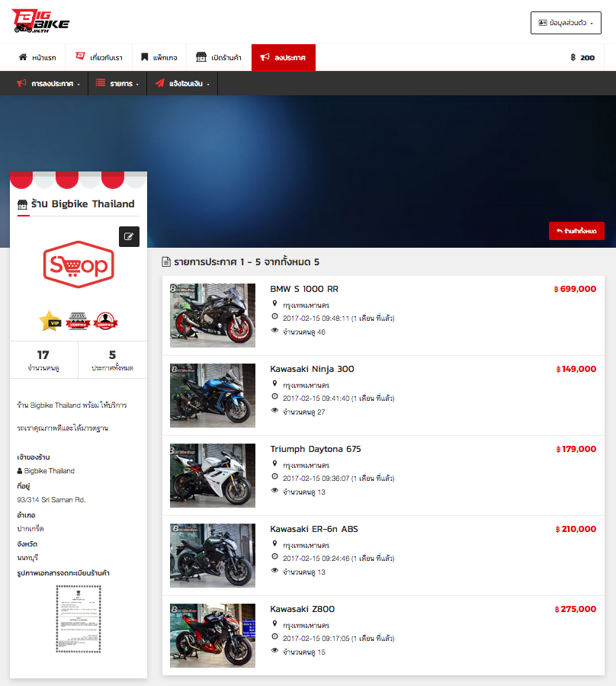
Task: Click the location pin icon for Daytona 675
Action: (x=274, y=463)
